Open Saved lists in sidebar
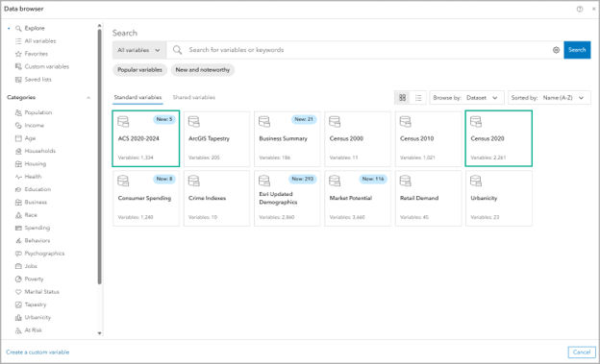Screen dimensions: 600x364 [33, 80]
